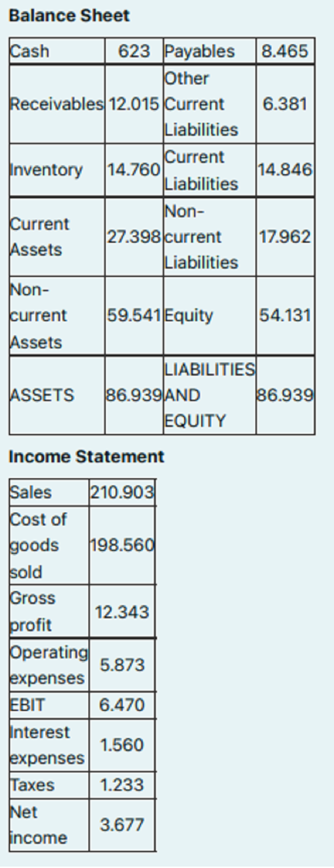
Task: Click the Receivables amount 12.015
Action: point(134,104)
